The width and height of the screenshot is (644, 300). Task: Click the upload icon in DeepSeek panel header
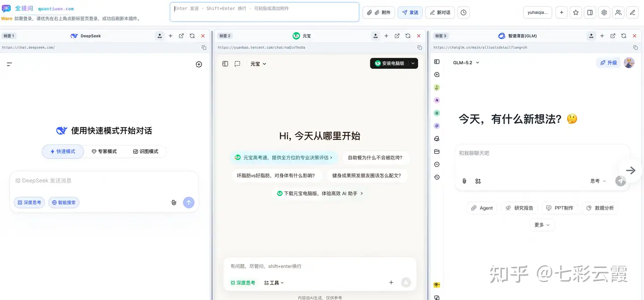pyautogui.click(x=160, y=36)
